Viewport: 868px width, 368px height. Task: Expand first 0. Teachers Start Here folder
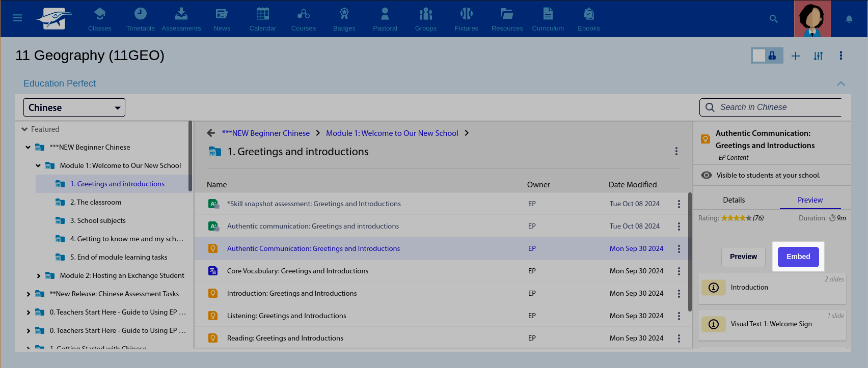click(28, 313)
